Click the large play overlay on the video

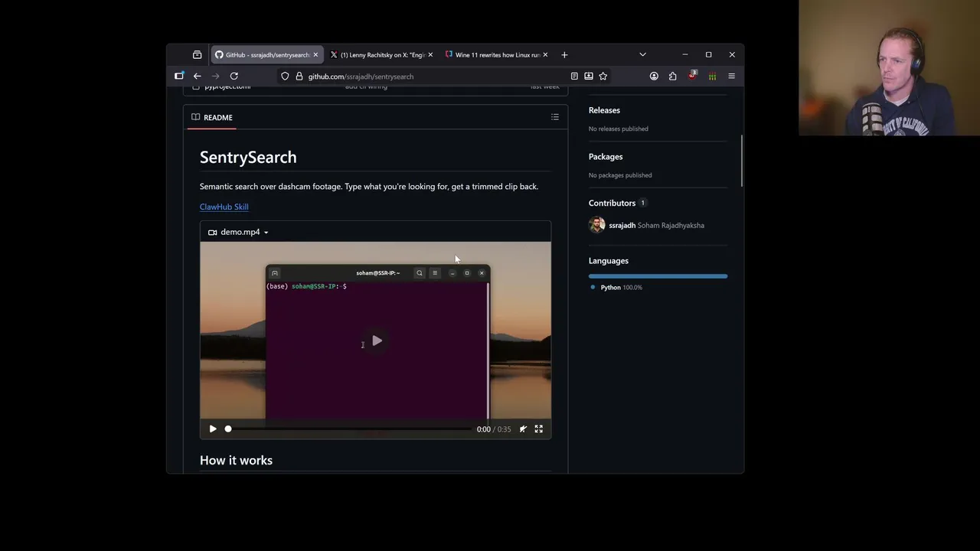(377, 341)
